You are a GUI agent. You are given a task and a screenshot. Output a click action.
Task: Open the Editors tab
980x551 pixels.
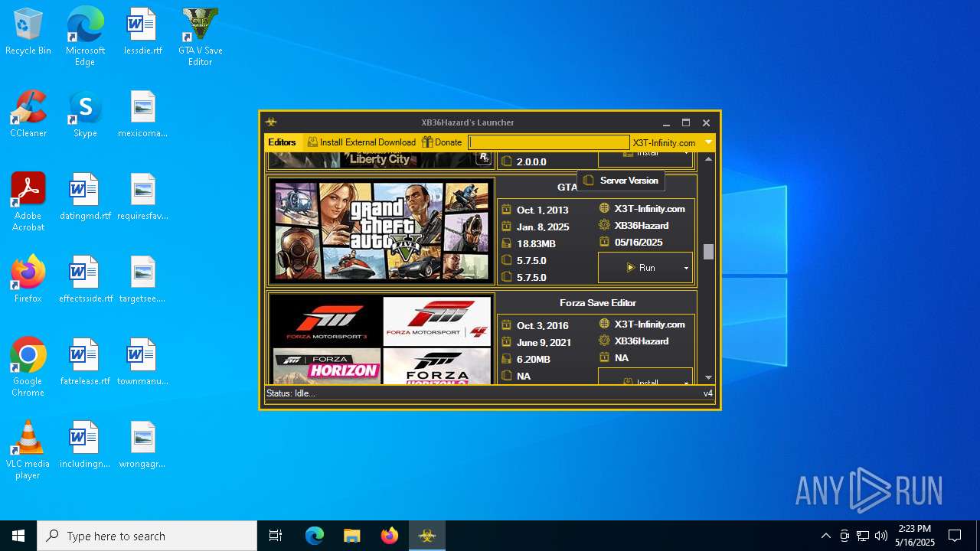[x=282, y=142]
